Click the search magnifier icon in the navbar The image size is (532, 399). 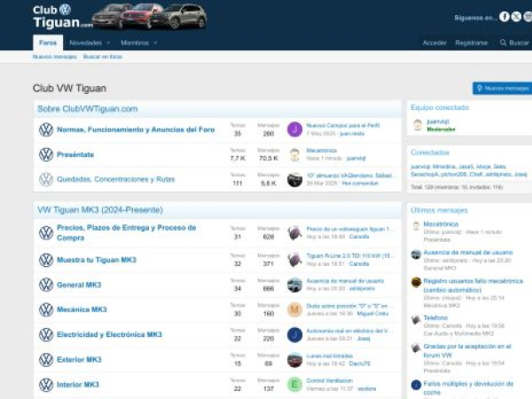[x=501, y=43]
